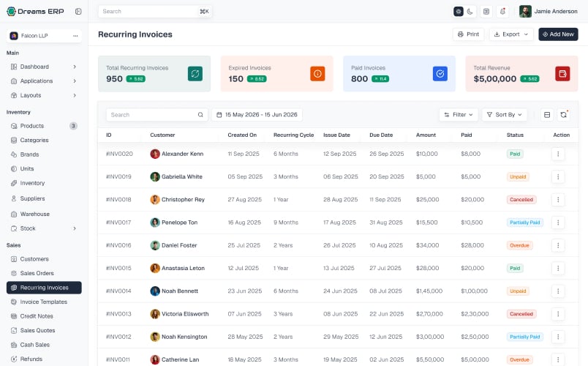Click Partially Paid status for #INV0017
This screenshot has width=588, height=366.
click(x=524, y=223)
